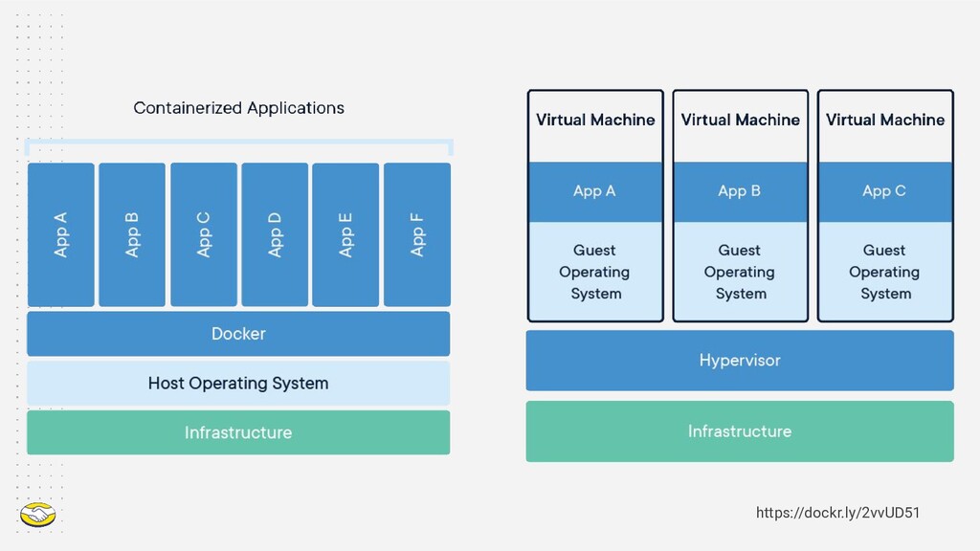
Task: Select App B block in virtual machine
Action: tap(741, 191)
